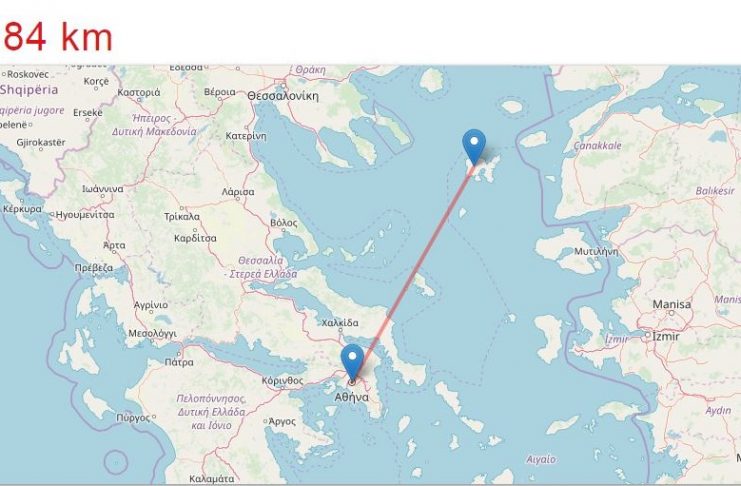Click the red distance line between markers

(x=414, y=273)
